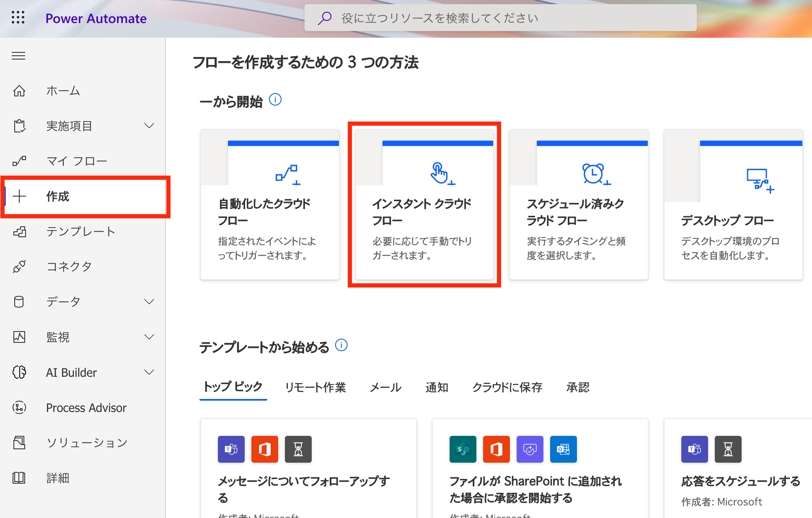Screen dimensions: 812x518
Task: Click the automated cloud flow icon
Action: (x=288, y=174)
